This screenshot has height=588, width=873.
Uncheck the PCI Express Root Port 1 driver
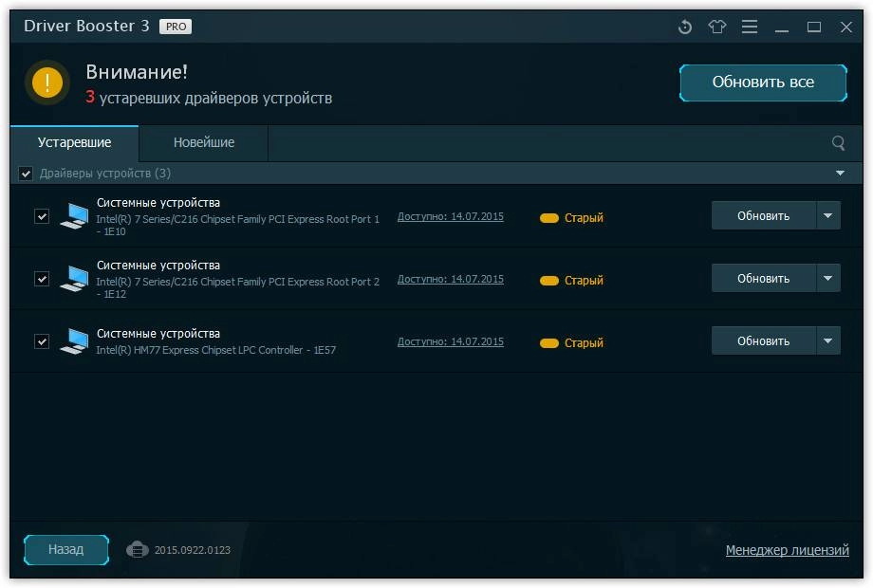[42, 216]
